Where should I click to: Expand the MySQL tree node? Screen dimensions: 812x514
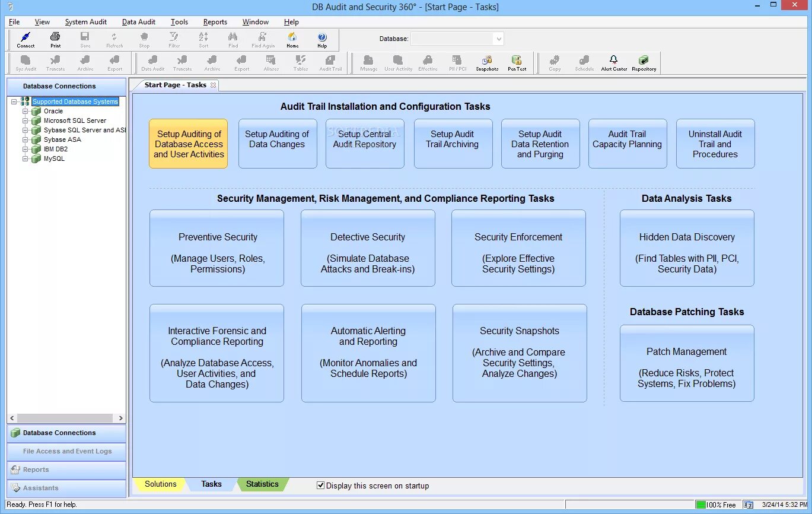(x=26, y=158)
